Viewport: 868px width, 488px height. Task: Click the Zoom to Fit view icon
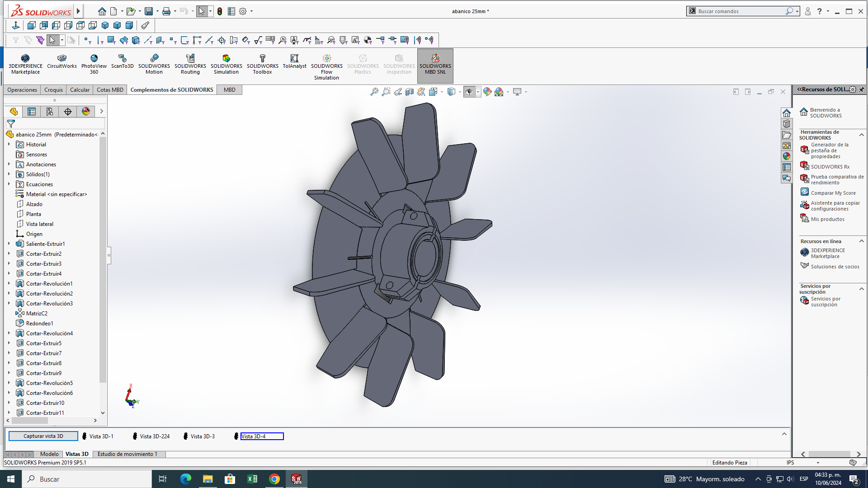point(374,92)
